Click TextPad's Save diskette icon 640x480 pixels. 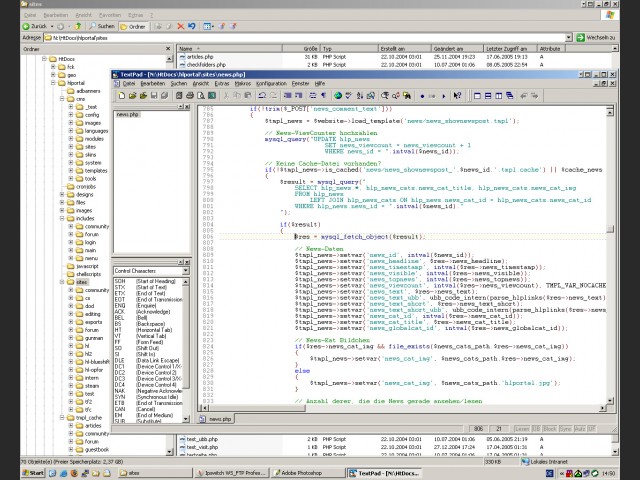154,96
